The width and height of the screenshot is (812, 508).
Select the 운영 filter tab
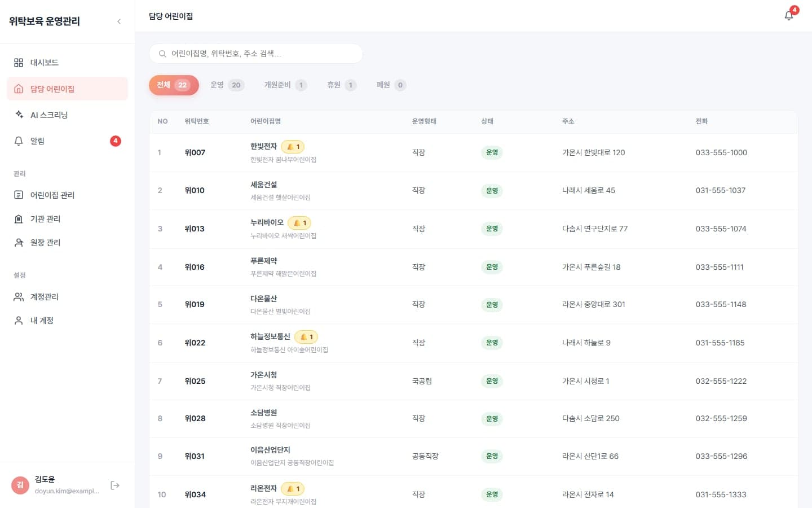pyautogui.click(x=227, y=85)
